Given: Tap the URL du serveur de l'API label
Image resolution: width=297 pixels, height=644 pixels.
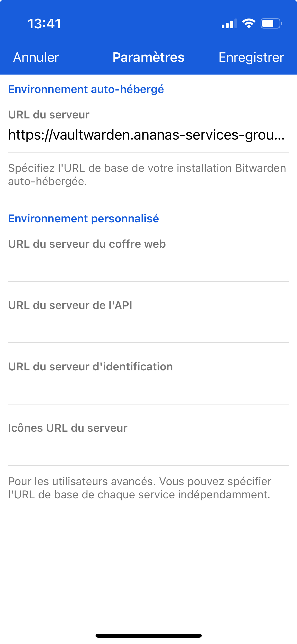Looking at the screenshot, I should pos(70,305).
